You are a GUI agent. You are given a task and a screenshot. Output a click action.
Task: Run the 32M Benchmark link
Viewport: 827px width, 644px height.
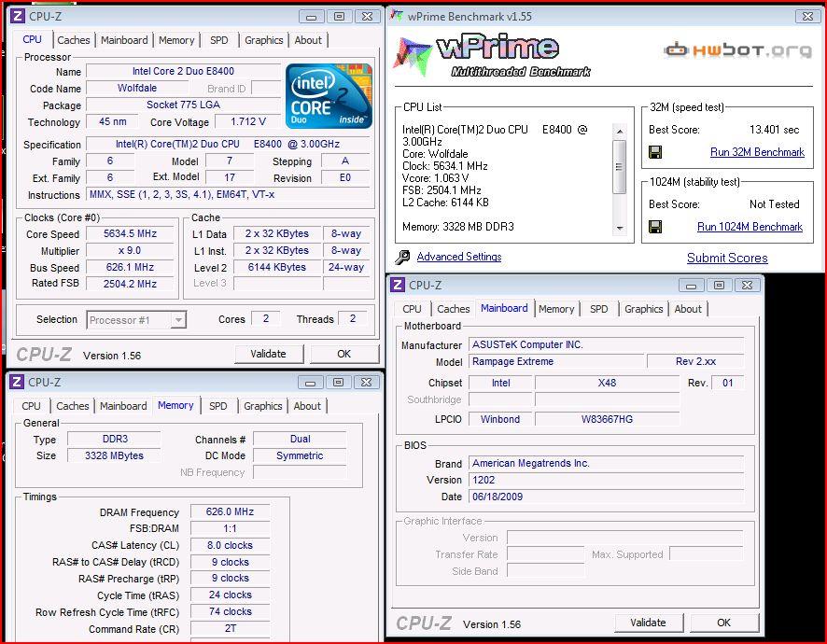pyautogui.click(x=757, y=152)
